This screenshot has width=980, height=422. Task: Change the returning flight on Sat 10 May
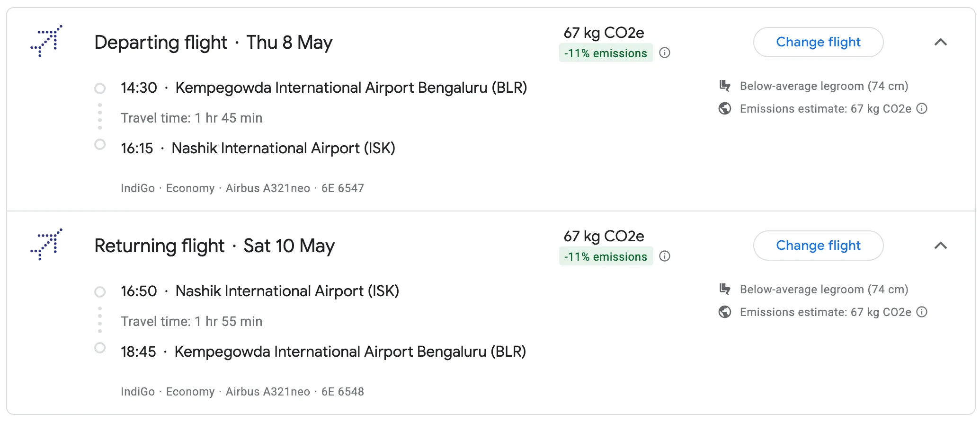tap(818, 246)
